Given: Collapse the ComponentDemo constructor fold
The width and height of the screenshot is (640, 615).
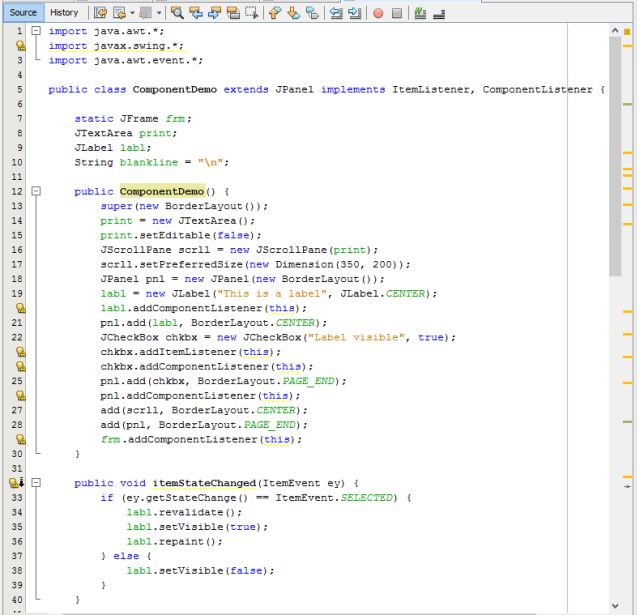Looking at the screenshot, I should click(x=37, y=191).
